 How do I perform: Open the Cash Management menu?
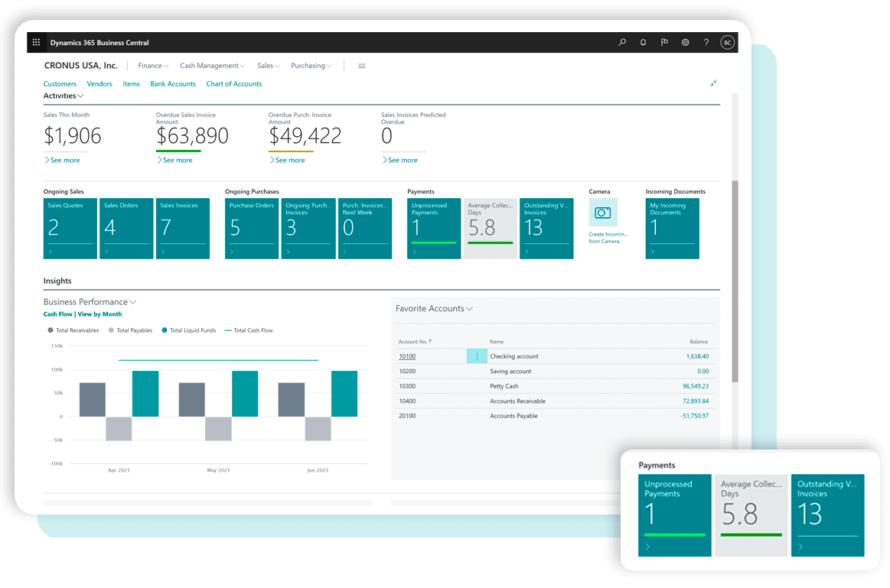pos(212,66)
